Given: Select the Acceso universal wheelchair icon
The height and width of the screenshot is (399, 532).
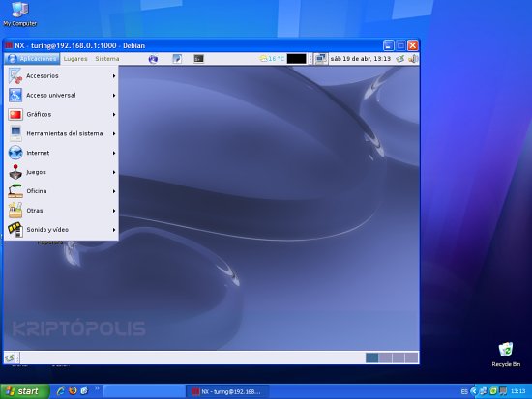Looking at the screenshot, I should tap(15, 96).
